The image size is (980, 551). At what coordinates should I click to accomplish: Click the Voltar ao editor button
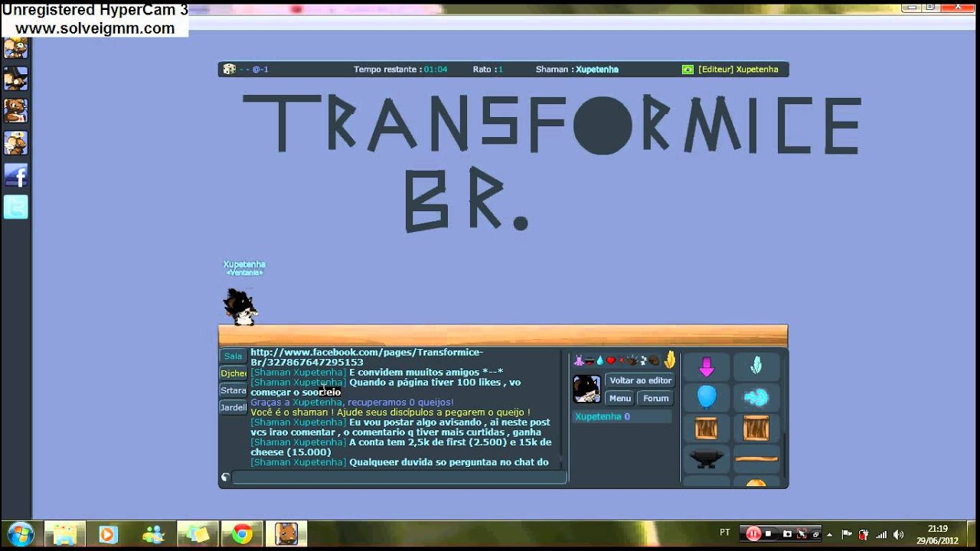(x=640, y=380)
